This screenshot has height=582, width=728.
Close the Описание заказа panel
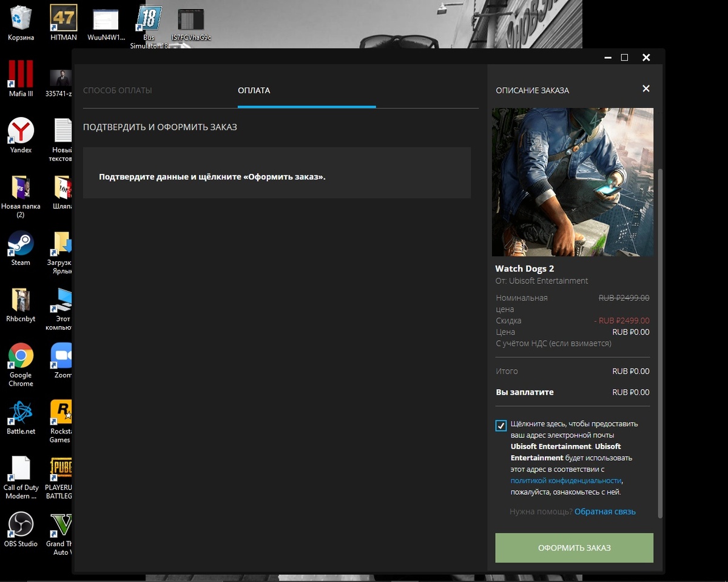(x=646, y=89)
